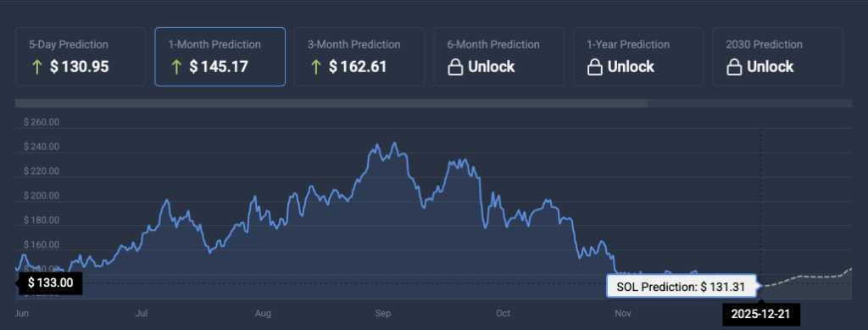Click the $180.00 label on the price axis

click(x=42, y=221)
